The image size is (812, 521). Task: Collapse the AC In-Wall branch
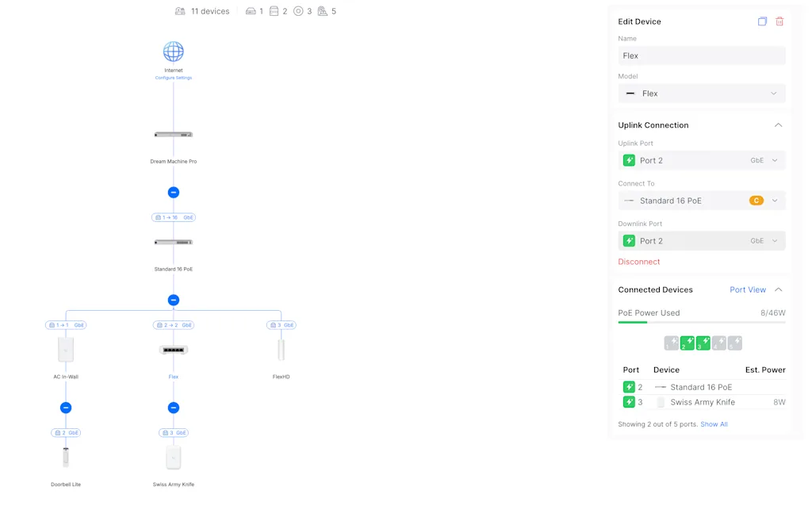(66, 408)
